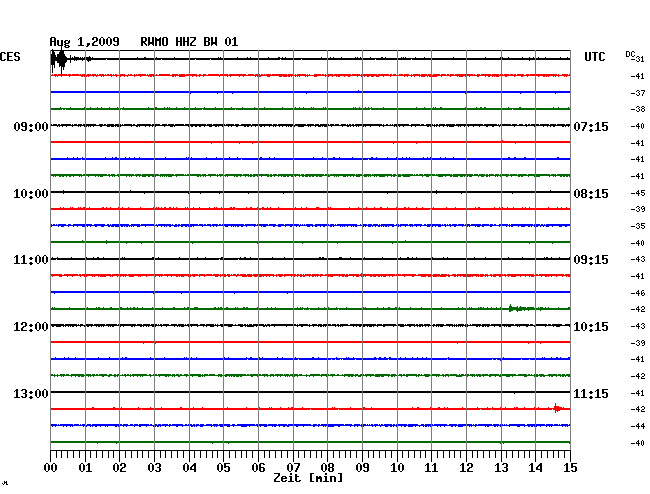This screenshot has width=650, height=494.
Task: Click the small event burst on green trace near minute 13
Action: 520,308
